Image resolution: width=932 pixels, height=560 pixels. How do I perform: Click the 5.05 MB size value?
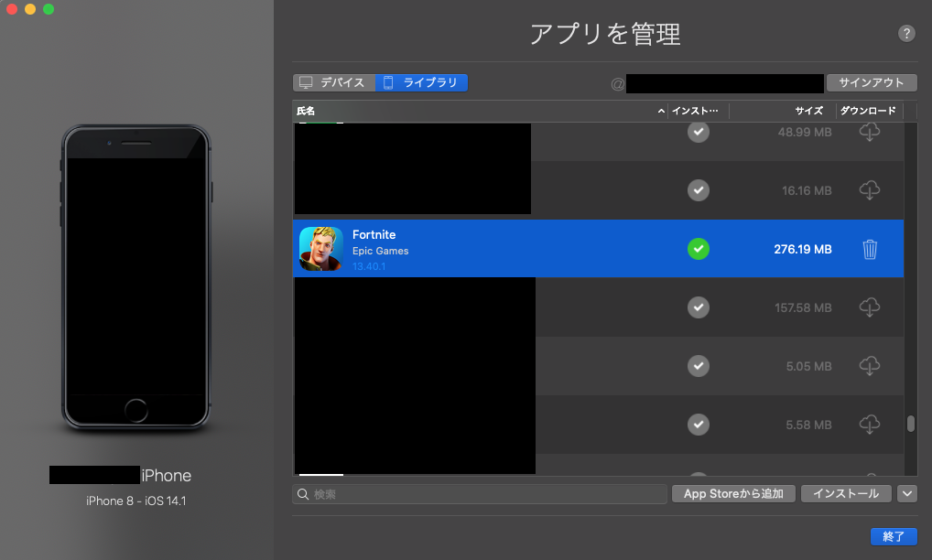point(809,366)
